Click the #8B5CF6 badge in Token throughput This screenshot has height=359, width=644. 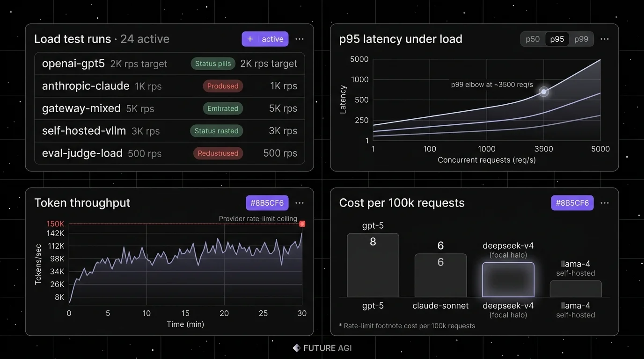click(267, 203)
